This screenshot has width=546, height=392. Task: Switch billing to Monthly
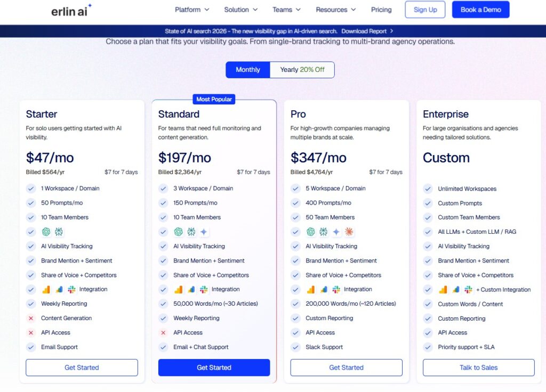point(248,70)
